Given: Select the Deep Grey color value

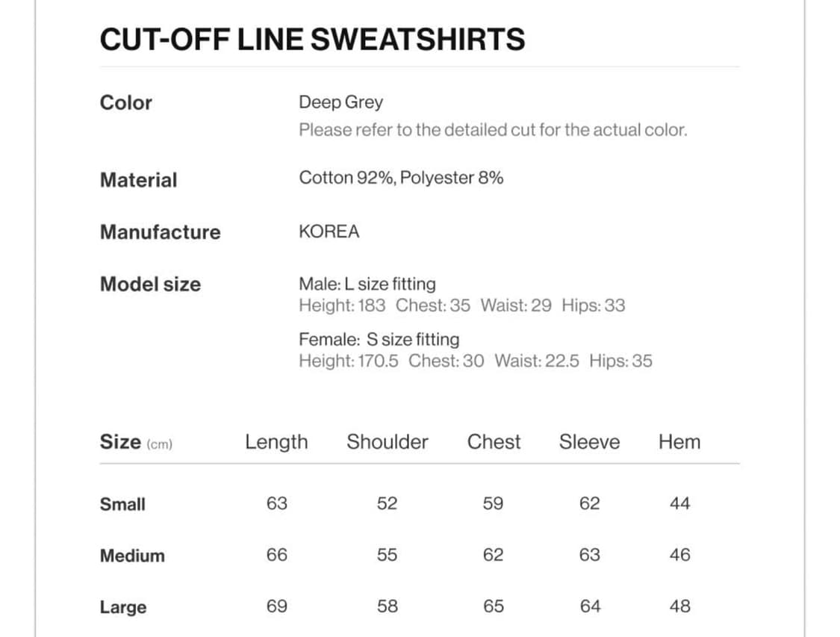Looking at the screenshot, I should [x=340, y=102].
